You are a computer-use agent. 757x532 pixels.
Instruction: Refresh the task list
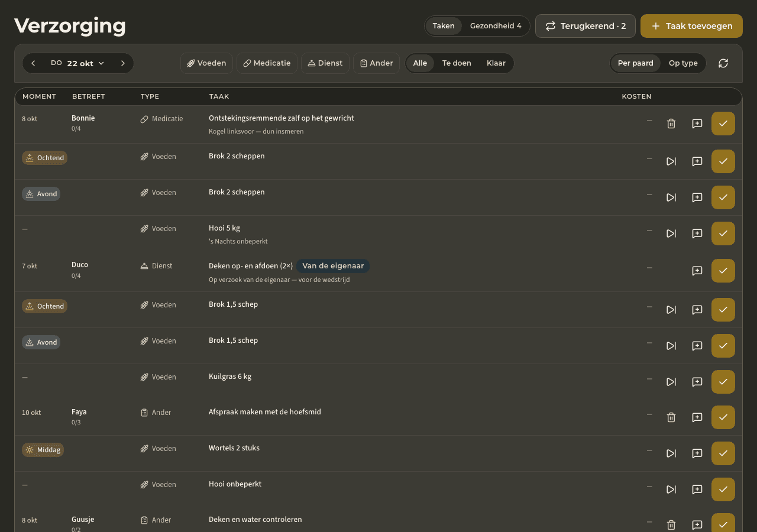click(723, 63)
